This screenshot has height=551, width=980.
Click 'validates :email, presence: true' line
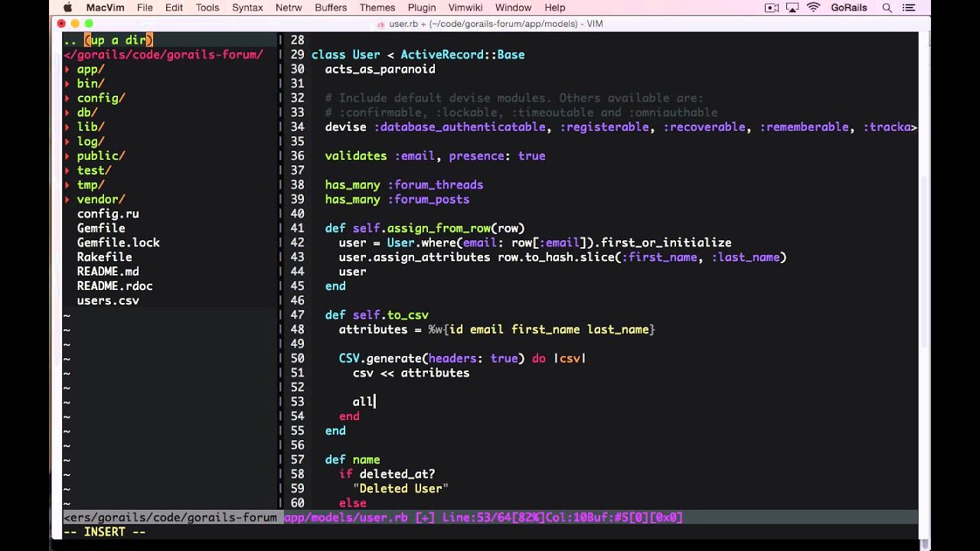(x=435, y=155)
